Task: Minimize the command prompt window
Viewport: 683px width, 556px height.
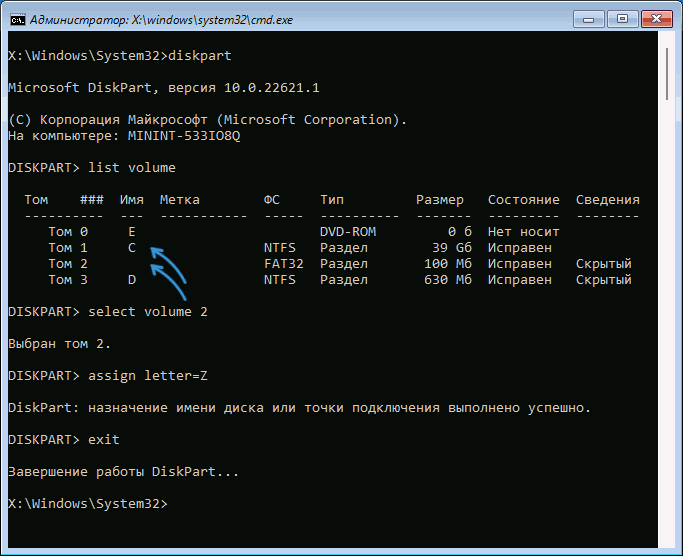Action: tap(588, 20)
